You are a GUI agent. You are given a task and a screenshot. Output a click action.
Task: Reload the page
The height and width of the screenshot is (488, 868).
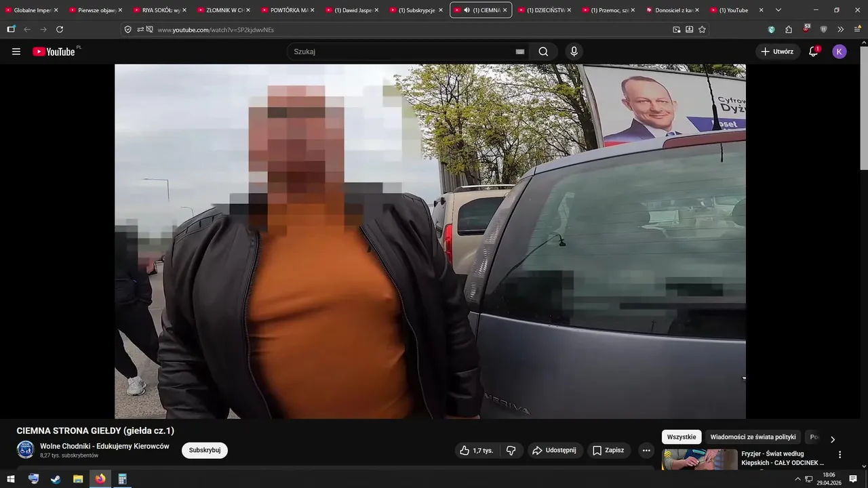60,29
